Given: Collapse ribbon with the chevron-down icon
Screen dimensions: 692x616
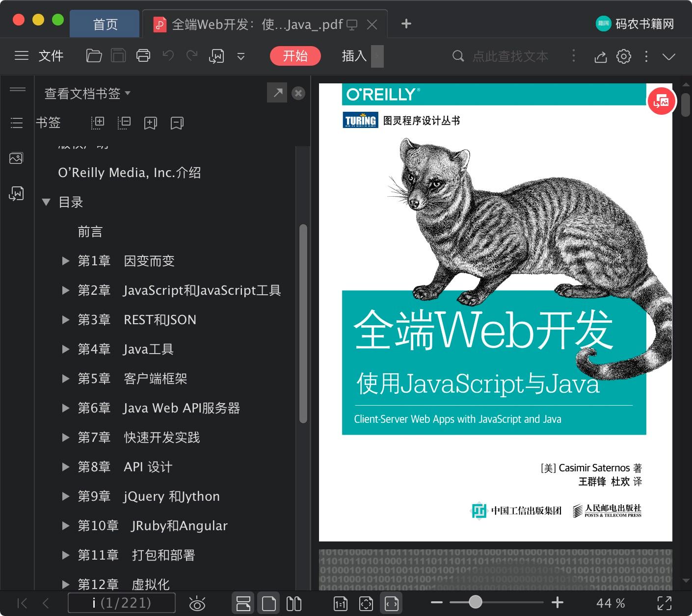Looking at the screenshot, I should point(669,56).
